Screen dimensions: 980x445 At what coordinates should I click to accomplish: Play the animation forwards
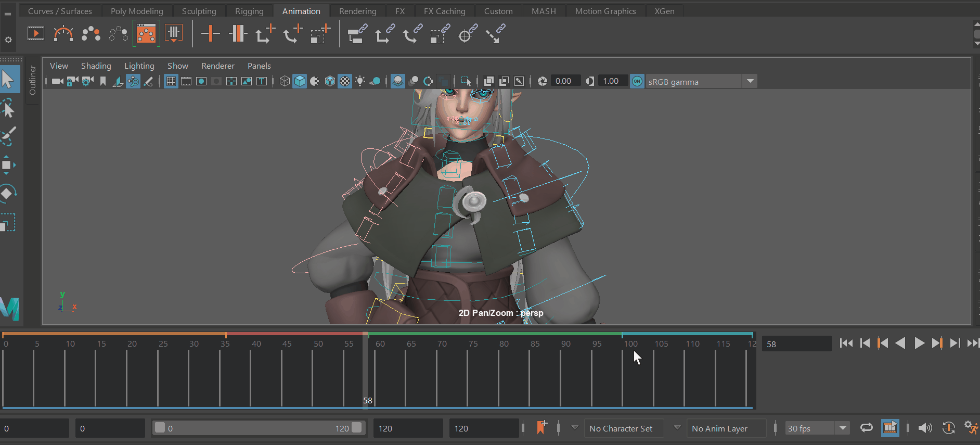click(919, 343)
